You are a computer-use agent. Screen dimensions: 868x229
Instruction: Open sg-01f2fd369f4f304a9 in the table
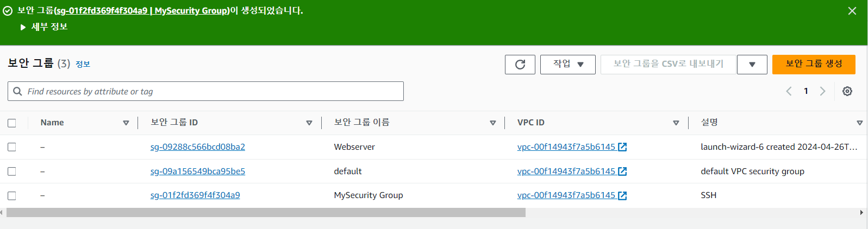click(x=195, y=195)
